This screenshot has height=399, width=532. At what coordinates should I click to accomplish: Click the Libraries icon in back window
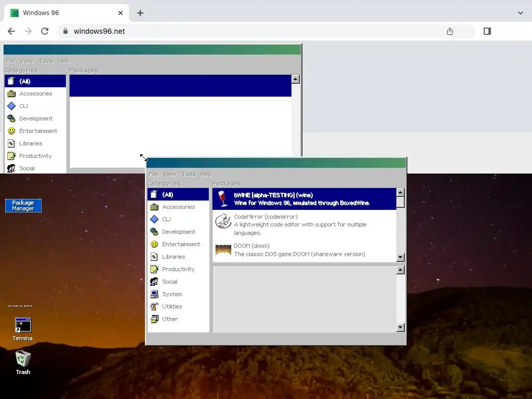[x=11, y=143]
